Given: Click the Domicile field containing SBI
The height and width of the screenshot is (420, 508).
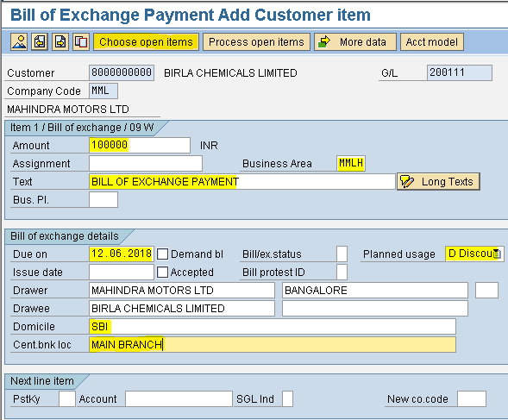Looking at the screenshot, I should point(273,326).
